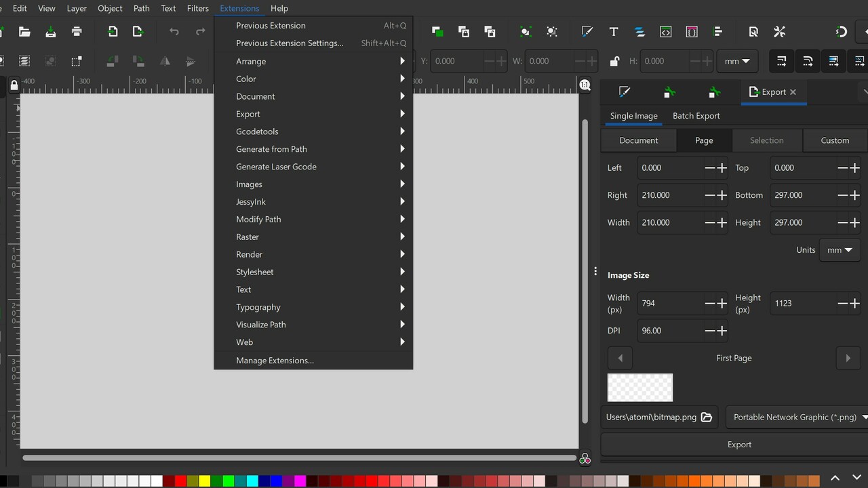Image resolution: width=868 pixels, height=488 pixels.
Task: Open the mm units dropdown in Export panel
Action: tap(840, 250)
